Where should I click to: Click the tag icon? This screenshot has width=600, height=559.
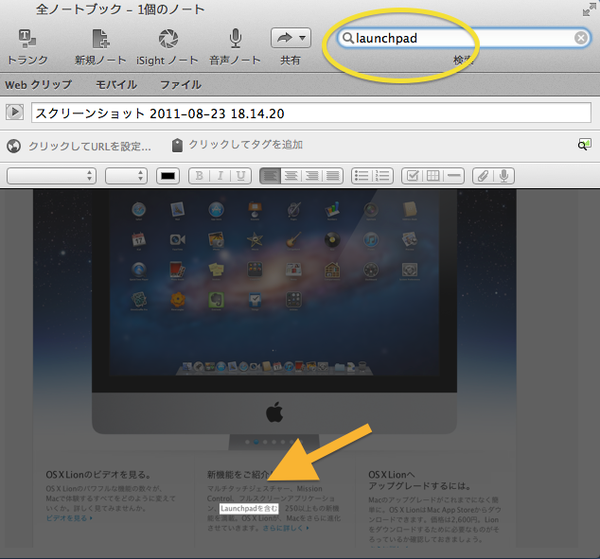177,145
